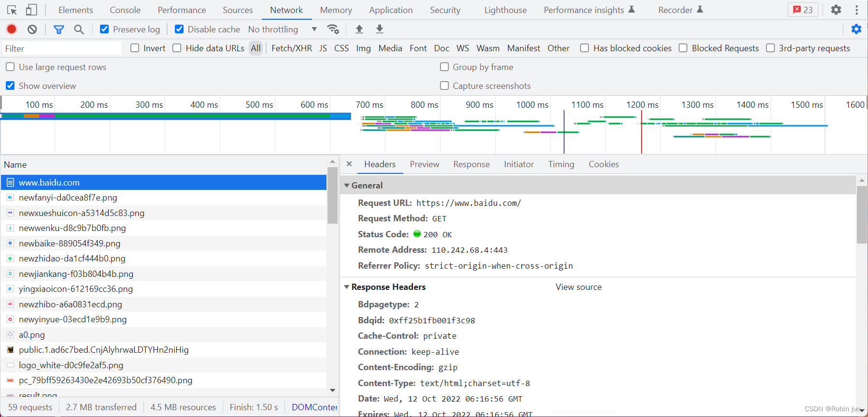Toggle the device toolbar icon
This screenshot has height=417, width=868.
coord(31,10)
